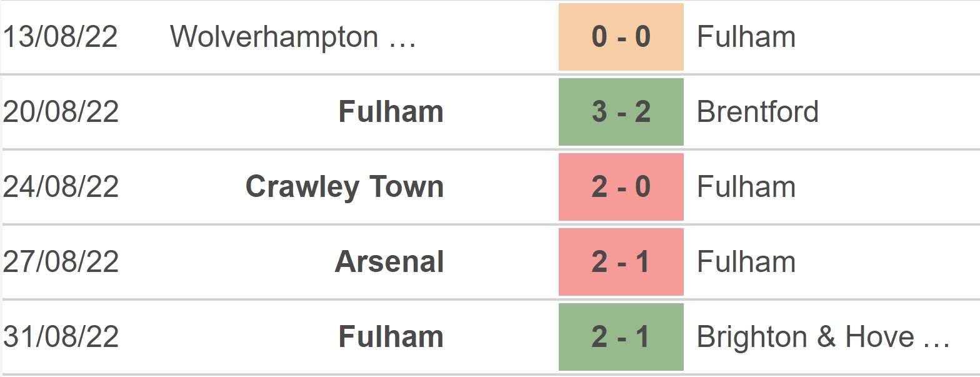Click home team Fulham on 31/08/22 row

[391, 337]
